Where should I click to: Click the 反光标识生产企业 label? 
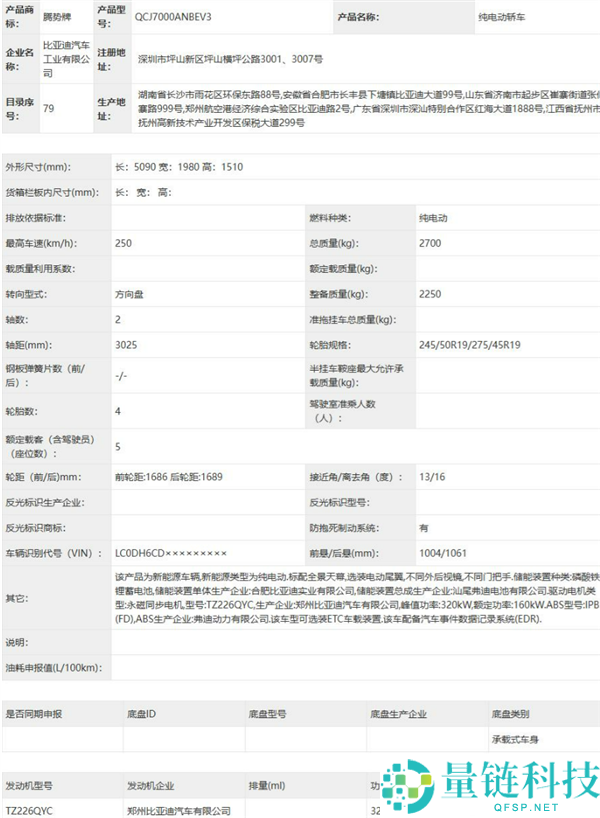45,502
